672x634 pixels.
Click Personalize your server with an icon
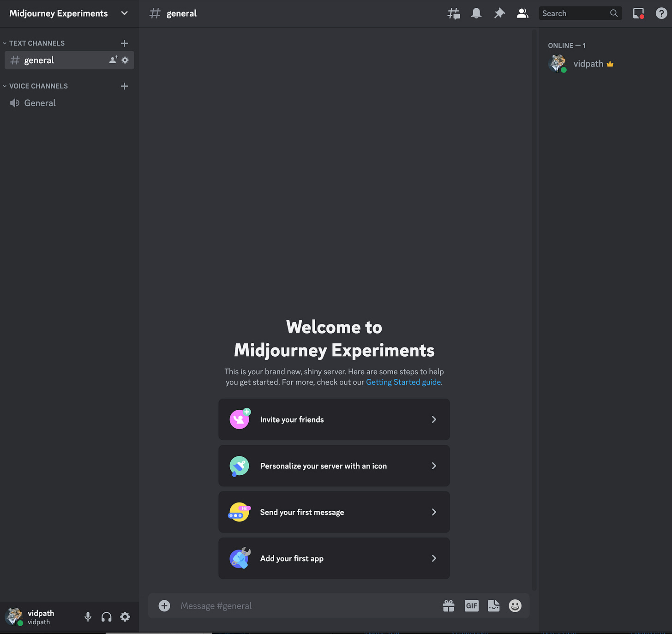coord(324,466)
